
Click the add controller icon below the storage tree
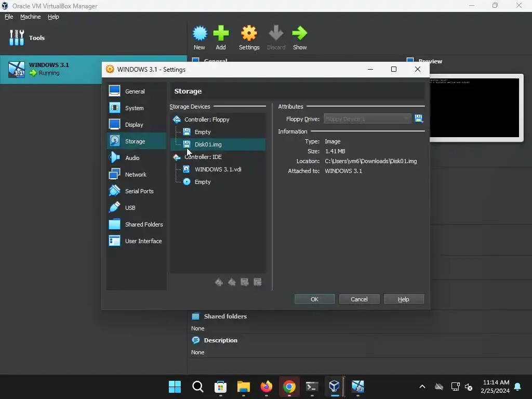point(219,282)
